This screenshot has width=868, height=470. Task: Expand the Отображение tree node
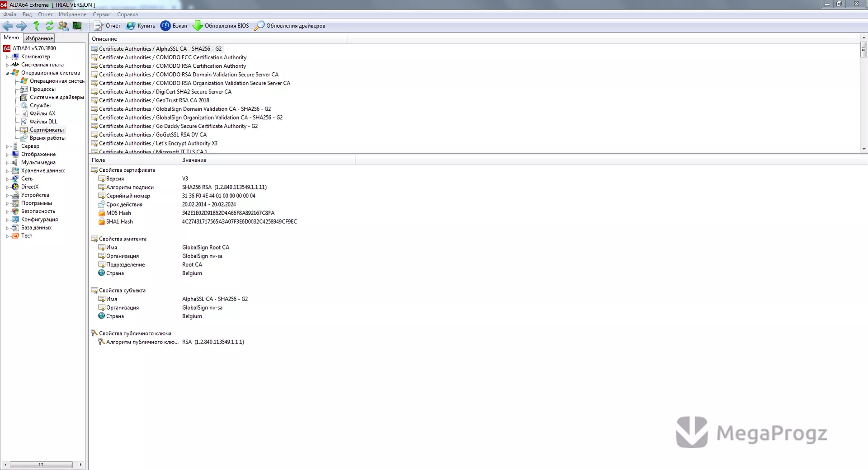pyautogui.click(x=7, y=155)
